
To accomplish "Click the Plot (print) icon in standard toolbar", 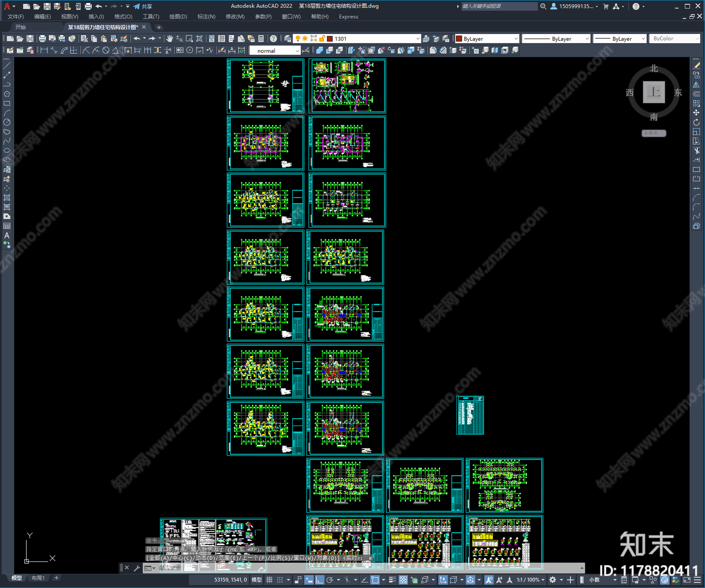I will click(x=42, y=39).
